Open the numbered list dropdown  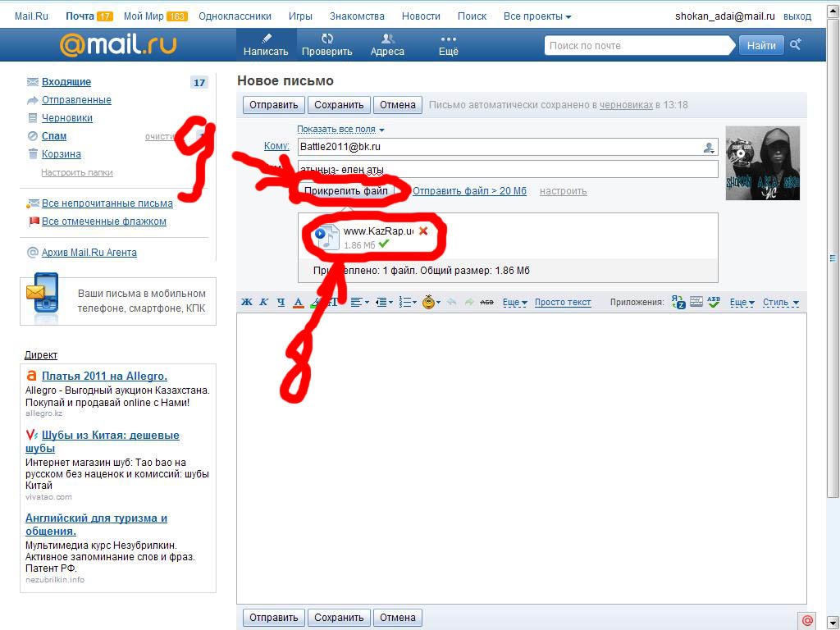pos(408,302)
